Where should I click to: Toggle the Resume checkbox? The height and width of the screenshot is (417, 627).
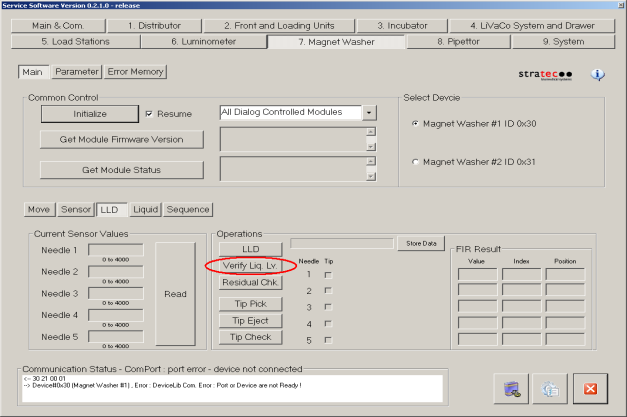coord(150,114)
